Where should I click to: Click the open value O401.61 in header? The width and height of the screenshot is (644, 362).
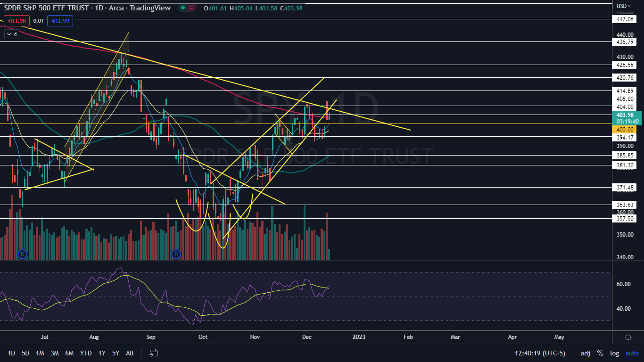(216, 8)
